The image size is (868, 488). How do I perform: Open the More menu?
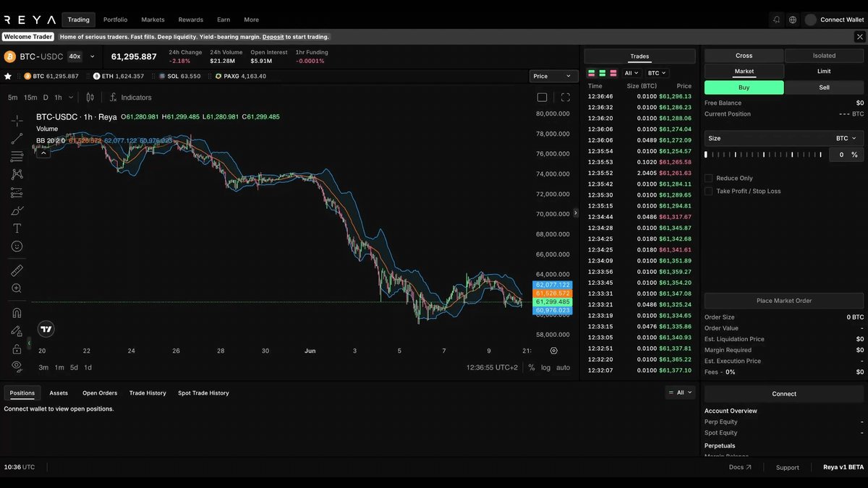coord(251,20)
